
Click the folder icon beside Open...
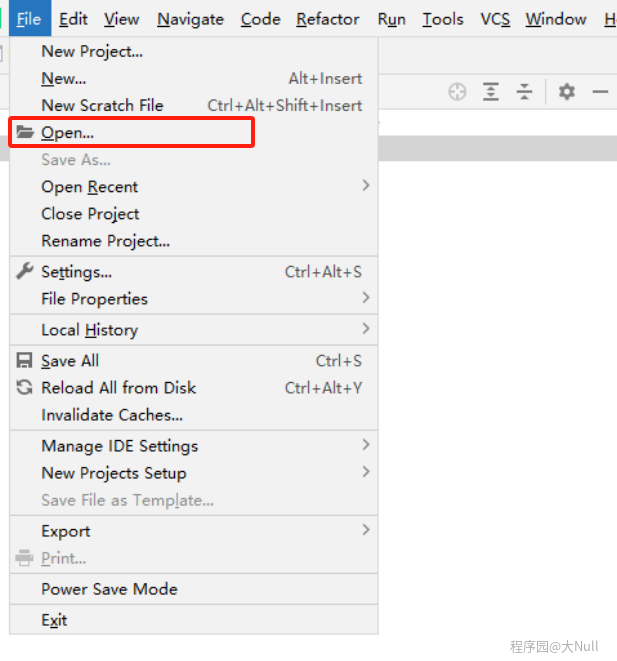click(x=25, y=132)
